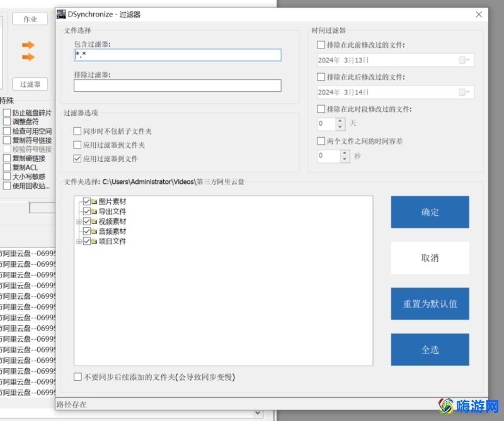The width and height of the screenshot is (504, 421).
Task: Click the DSynchronize app icon in title bar
Action: click(61, 14)
